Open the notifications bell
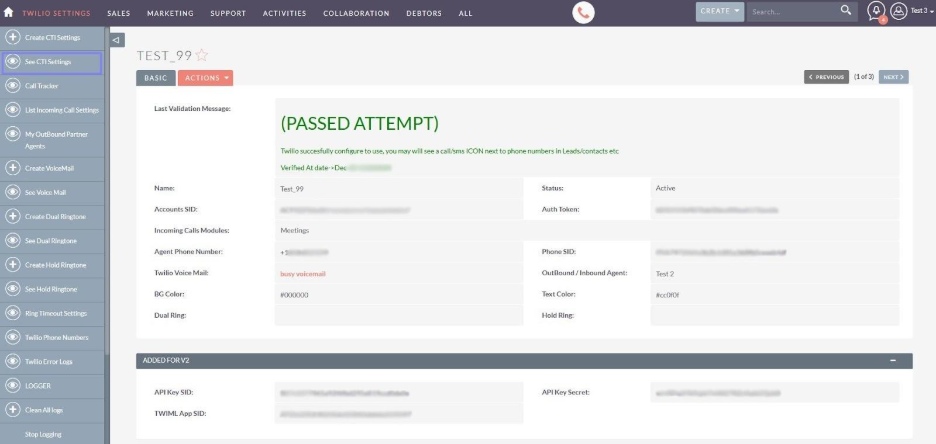The image size is (936, 444). pos(876,11)
